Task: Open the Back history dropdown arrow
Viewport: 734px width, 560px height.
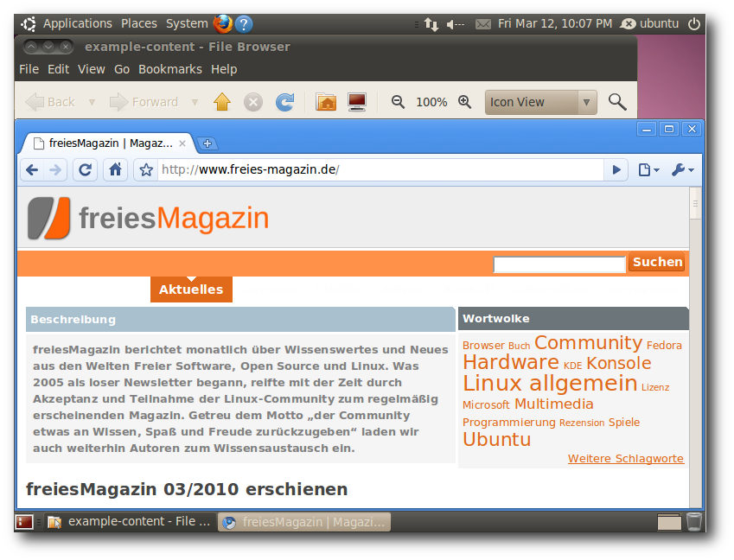Action: pos(93,102)
